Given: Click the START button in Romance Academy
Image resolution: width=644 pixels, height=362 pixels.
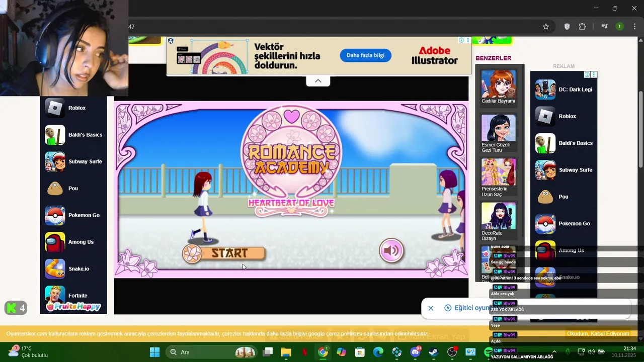Looking at the screenshot, I should (224, 253).
